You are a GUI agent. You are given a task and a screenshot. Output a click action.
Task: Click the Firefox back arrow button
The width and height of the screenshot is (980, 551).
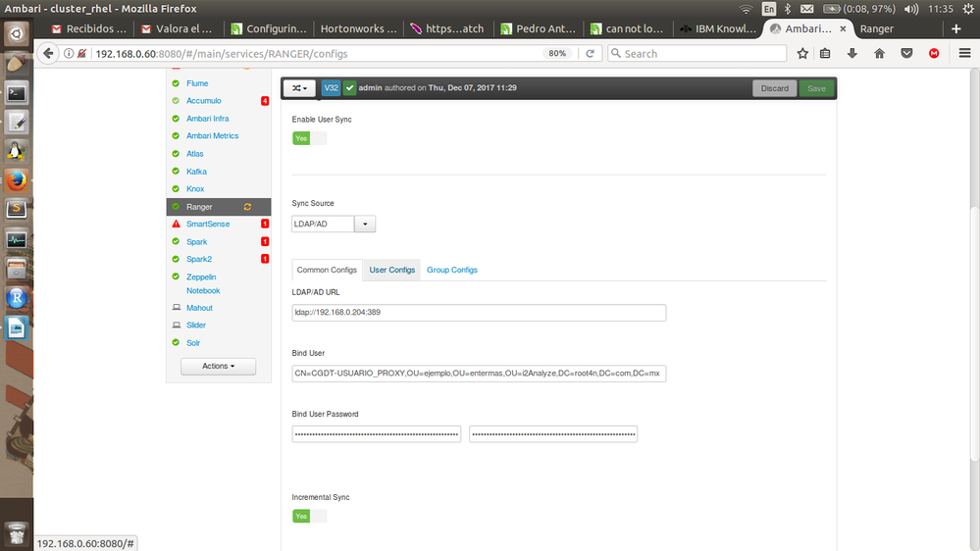[x=48, y=54]
